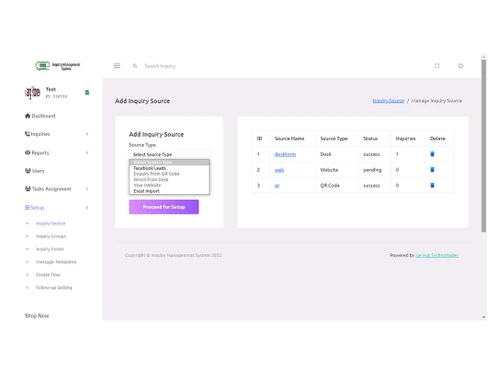Open the Inquiry Groups submenu item

point(51,236)
